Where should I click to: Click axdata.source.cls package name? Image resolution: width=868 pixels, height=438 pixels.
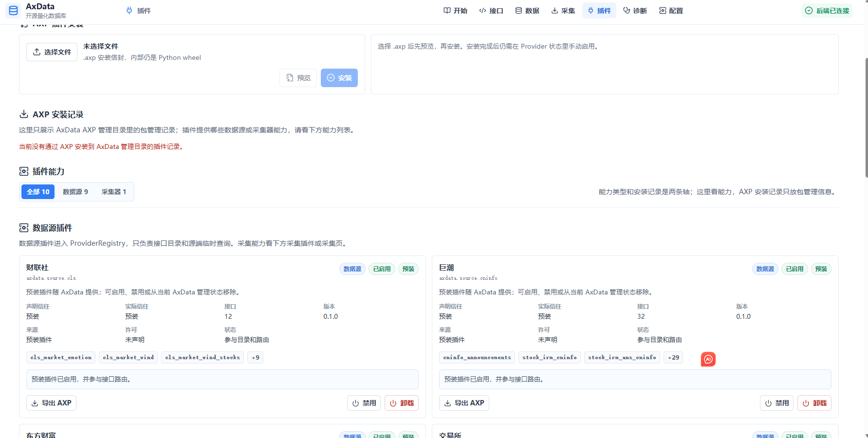coord(51,278)
